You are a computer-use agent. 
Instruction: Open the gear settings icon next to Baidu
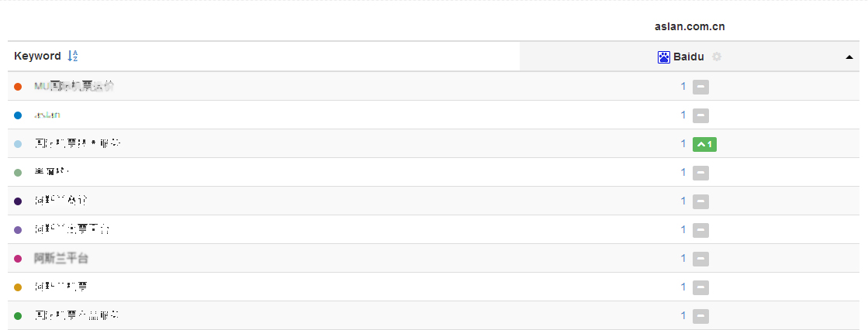[717, 57]
